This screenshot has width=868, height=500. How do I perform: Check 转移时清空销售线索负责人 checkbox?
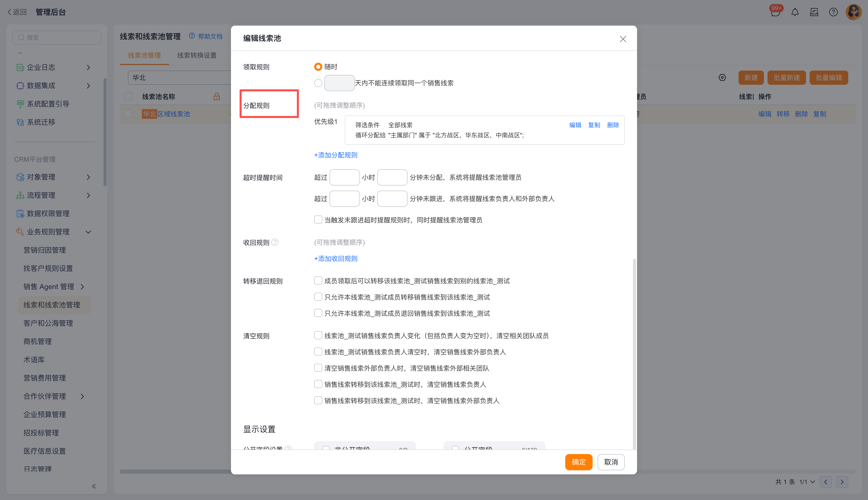pos(318,384)
